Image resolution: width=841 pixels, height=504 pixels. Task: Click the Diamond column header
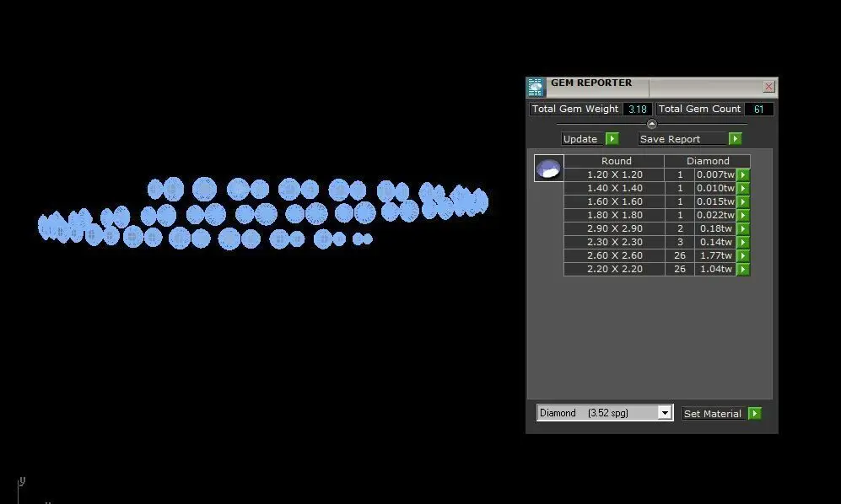tap(708, 161)
